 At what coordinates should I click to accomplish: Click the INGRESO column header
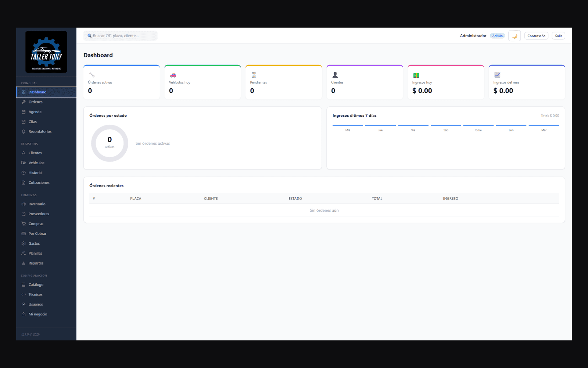tap(451, 199)
